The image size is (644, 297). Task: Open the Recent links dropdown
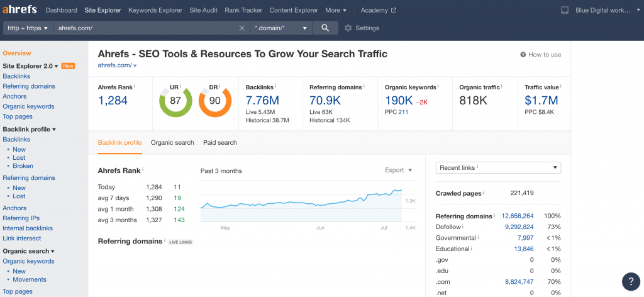498,167
